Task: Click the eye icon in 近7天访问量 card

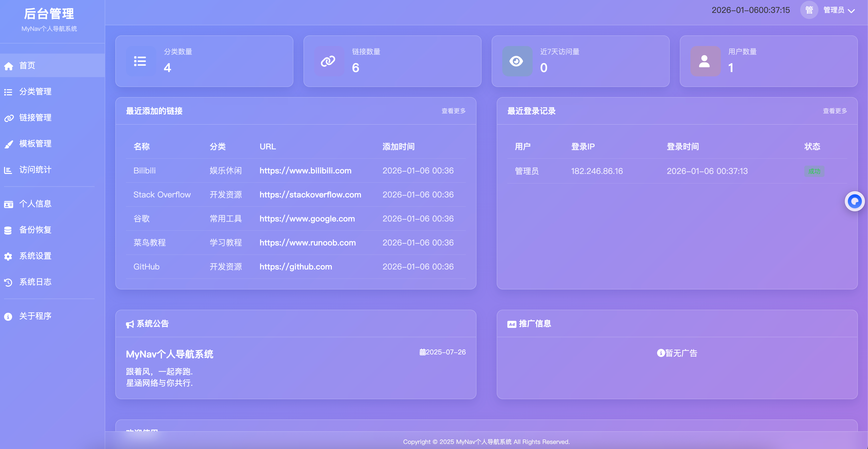Action: [516, 61]
